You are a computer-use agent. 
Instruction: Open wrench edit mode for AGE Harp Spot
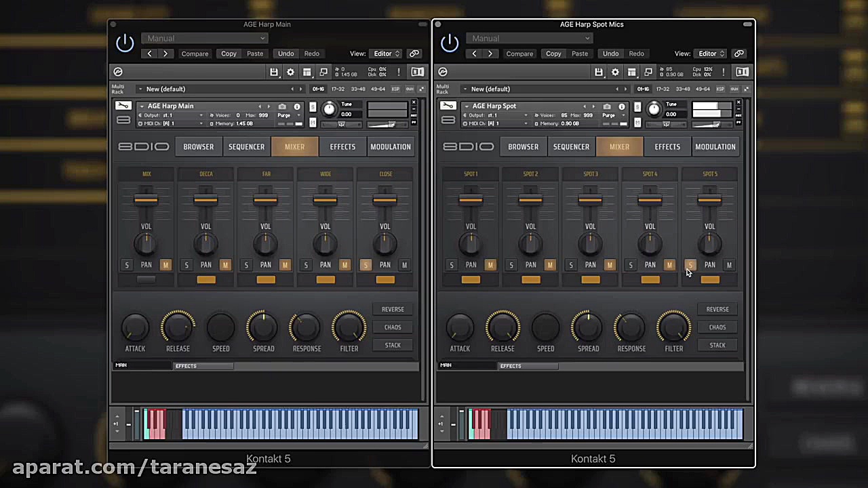pos(448,106)
